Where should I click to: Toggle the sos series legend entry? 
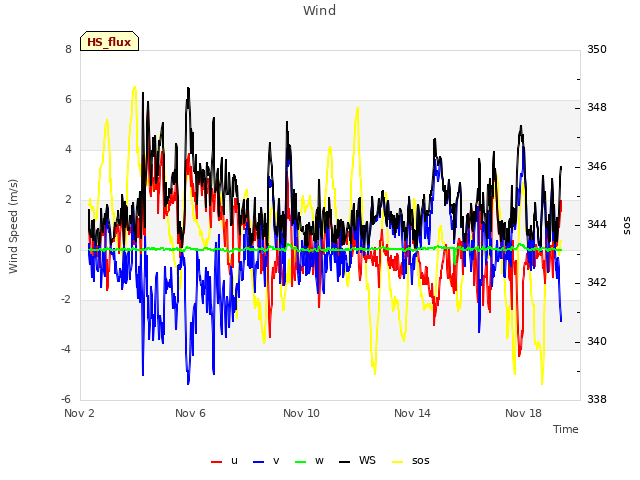(x=411, y=460)
